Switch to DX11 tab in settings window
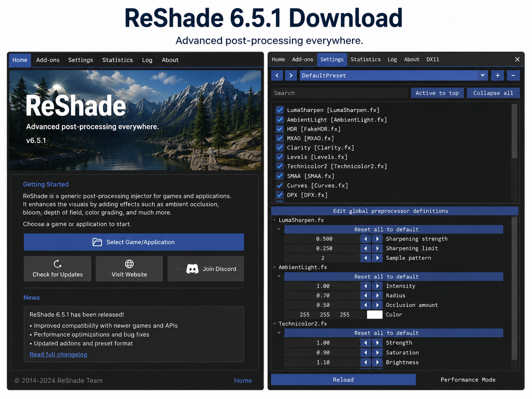 433,59
